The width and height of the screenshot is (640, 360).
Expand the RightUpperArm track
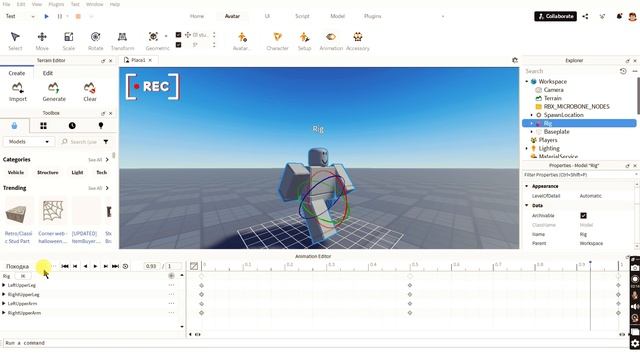point(4,313)
